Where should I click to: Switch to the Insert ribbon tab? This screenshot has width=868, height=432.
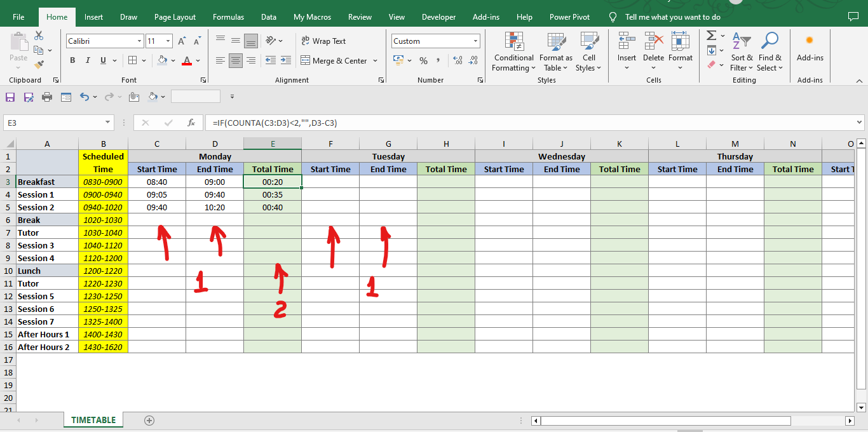point(93,17)
